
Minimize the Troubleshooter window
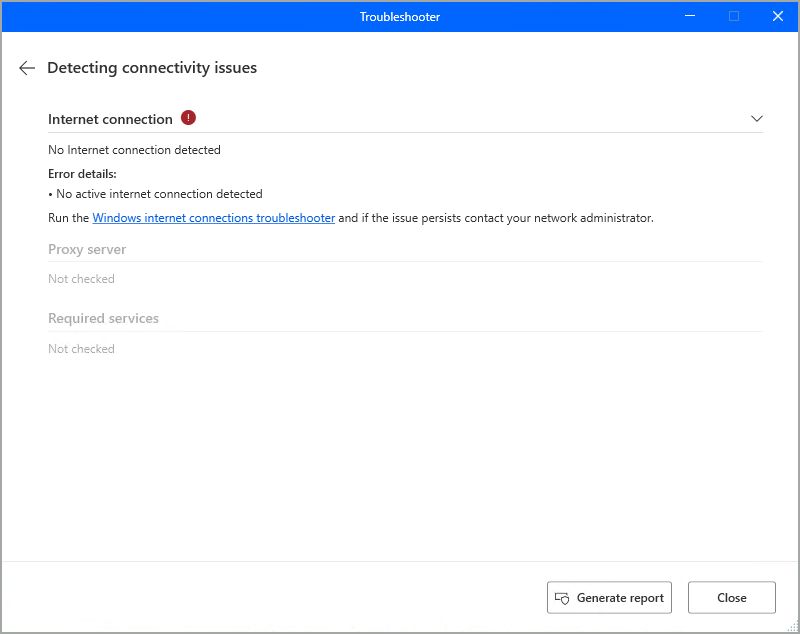[690, 16]
